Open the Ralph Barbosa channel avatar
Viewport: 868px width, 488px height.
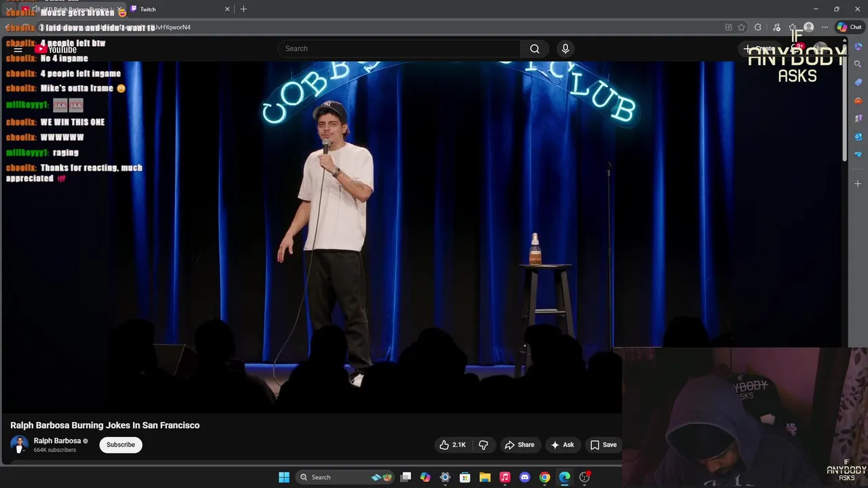[19, 445]
